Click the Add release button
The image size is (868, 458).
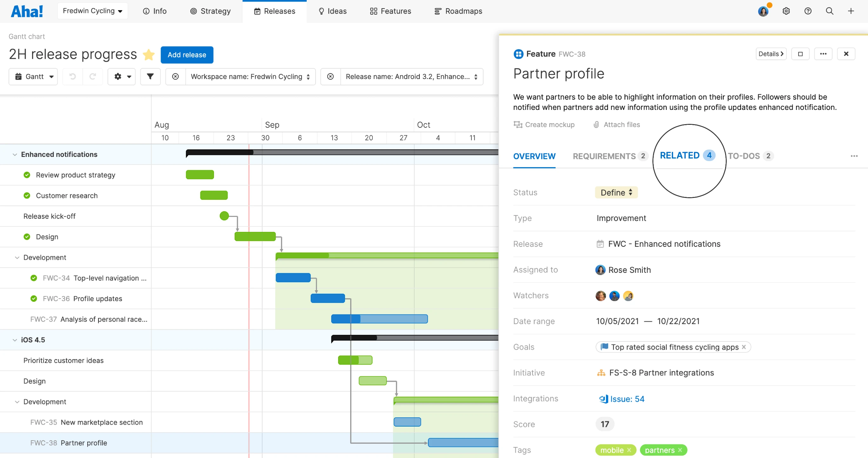pyautogui.click(x=187, y=55)
